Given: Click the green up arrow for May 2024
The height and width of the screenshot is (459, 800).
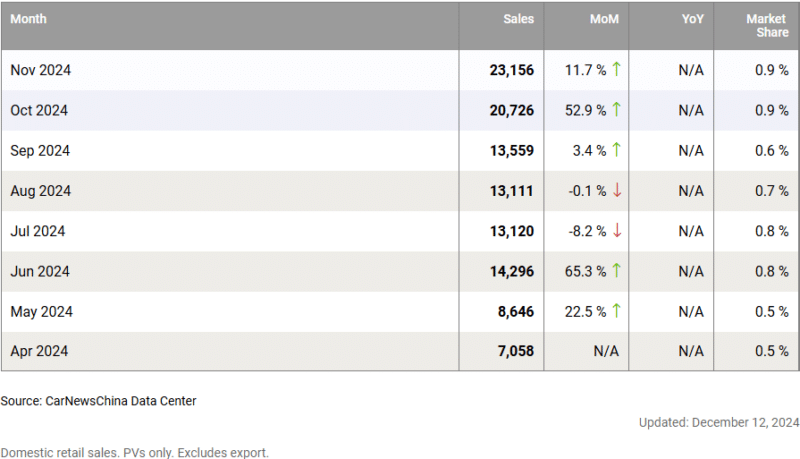Looking at the screenshot, I should (617, 311).
